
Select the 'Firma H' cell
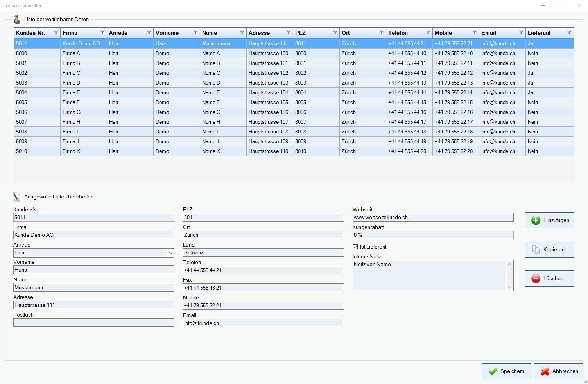click(83, 122)
